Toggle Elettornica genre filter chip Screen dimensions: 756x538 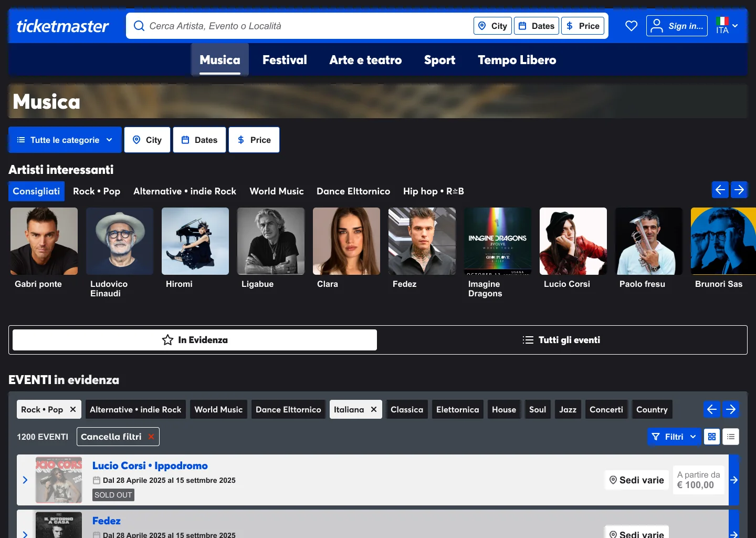(x=458, y=409)
